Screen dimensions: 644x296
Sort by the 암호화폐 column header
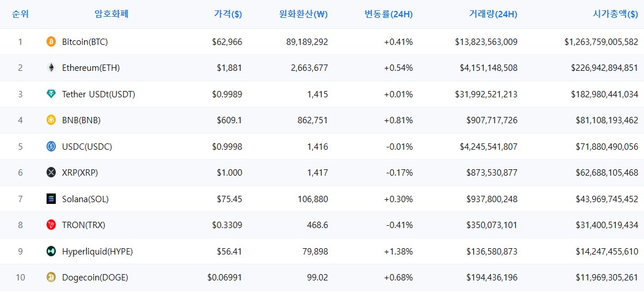[x=112, y=14]
